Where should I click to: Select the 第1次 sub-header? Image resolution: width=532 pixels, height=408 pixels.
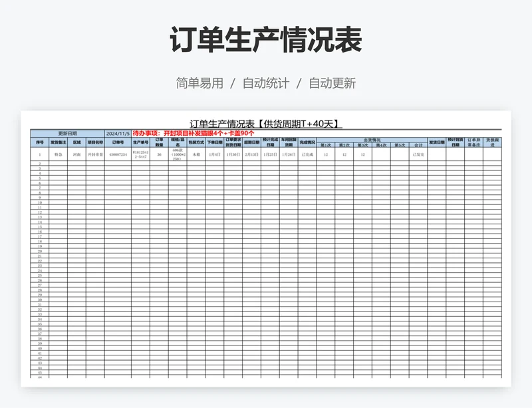[326, 145]
